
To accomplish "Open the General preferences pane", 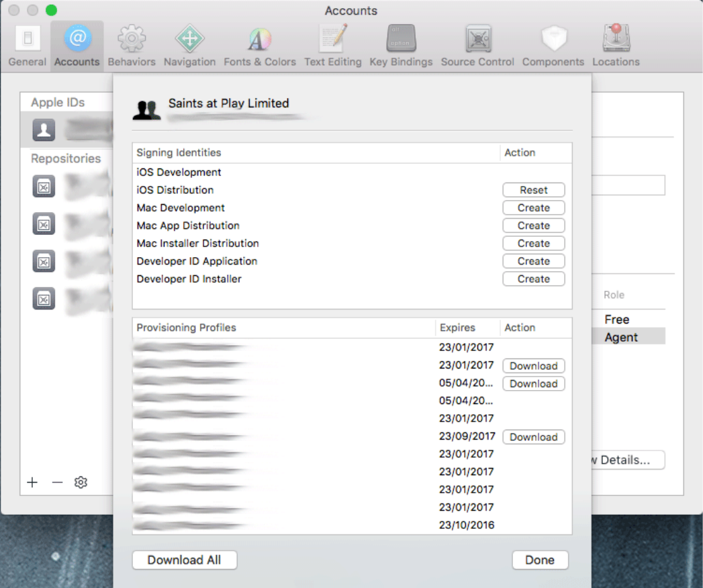I will pos(28,46).
